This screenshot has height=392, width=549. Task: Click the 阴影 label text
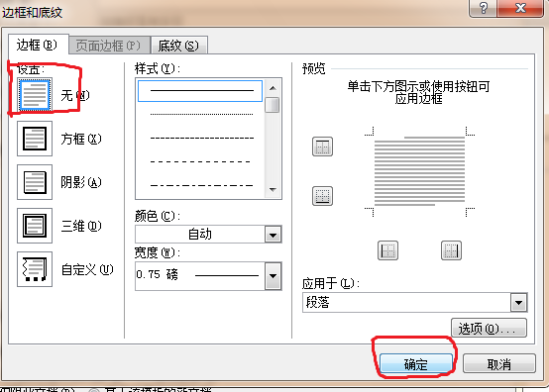81,182
